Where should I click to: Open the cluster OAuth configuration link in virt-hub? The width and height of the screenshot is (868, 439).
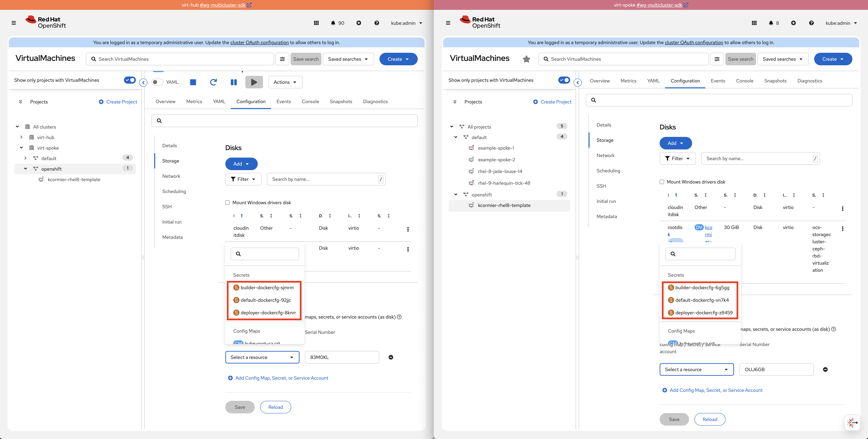pos(259,42)
